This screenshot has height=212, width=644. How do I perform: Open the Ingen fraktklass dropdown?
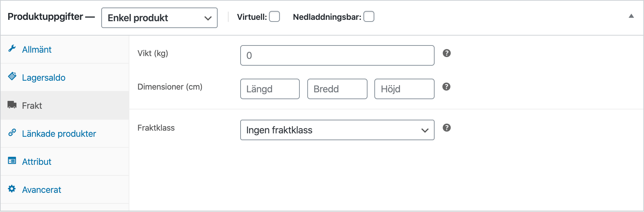click(x=337, y=130)
